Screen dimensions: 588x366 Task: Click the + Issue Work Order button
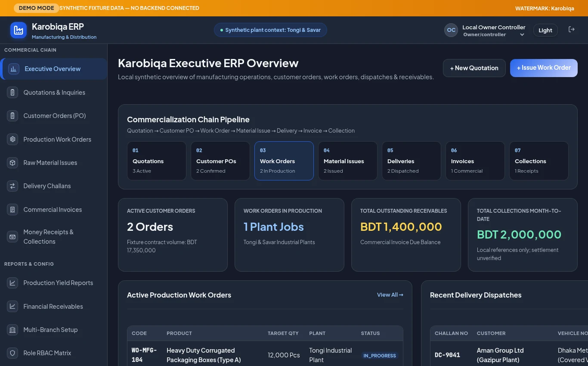point(544,68)
